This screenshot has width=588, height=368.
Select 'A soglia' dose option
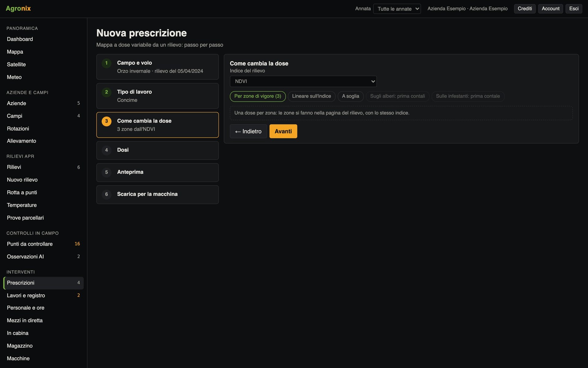[350, 96]
